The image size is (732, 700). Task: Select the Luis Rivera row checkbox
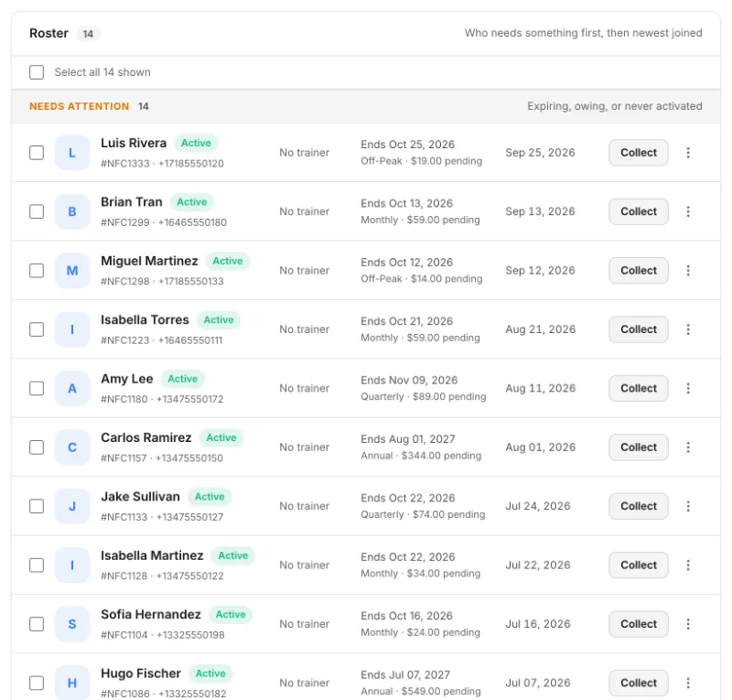pyautogui.click(x=37, y=153)
